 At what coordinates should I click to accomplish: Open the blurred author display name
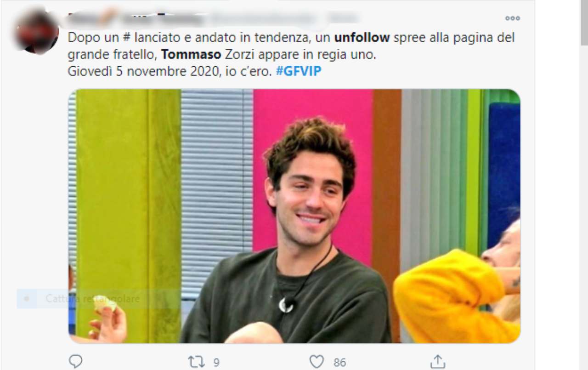136,19
